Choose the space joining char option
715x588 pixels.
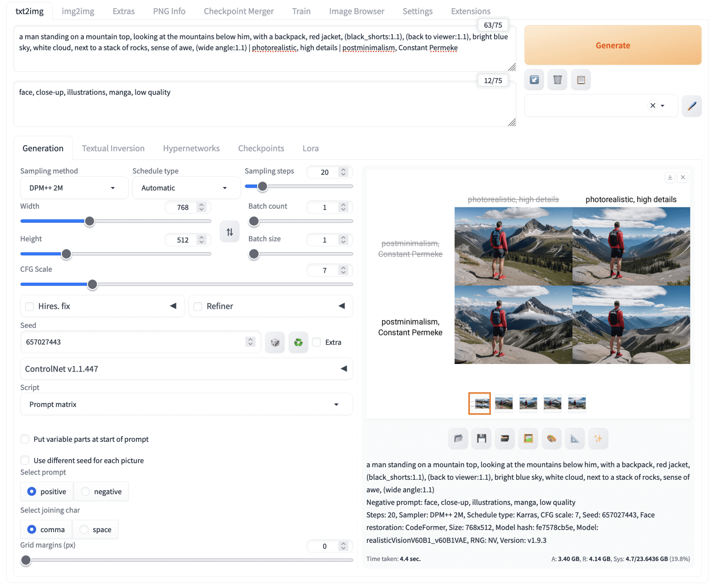[x=84, y=529]
